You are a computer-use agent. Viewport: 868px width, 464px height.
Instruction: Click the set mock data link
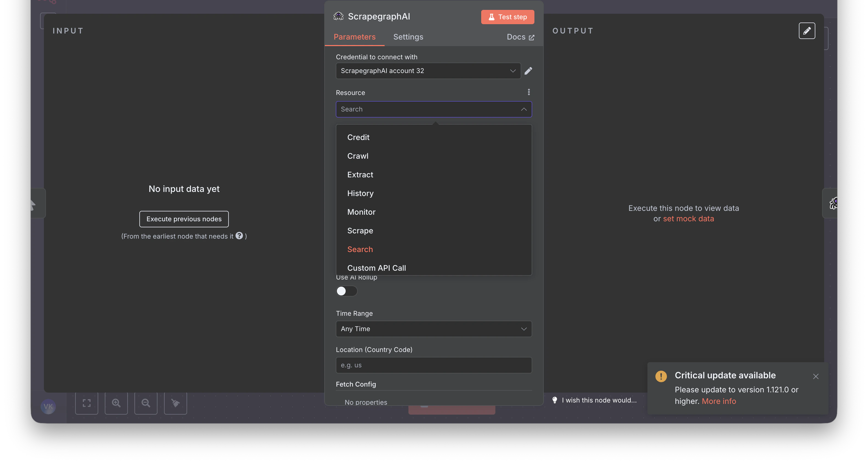(688, 219)
